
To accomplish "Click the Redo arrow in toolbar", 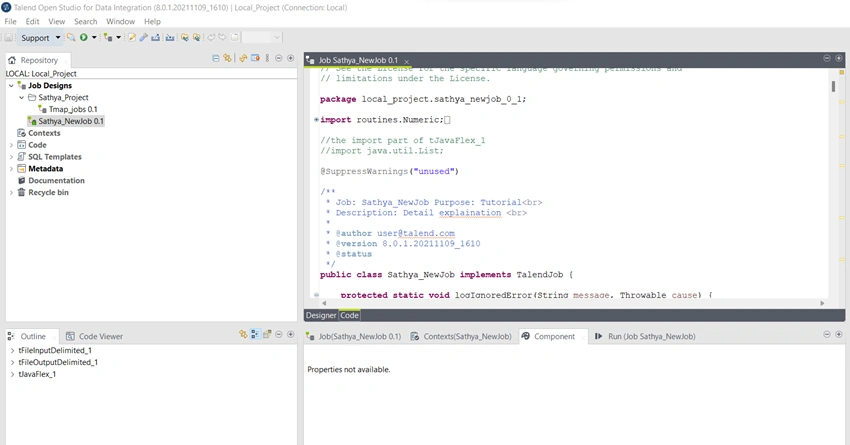I will [x=222, y=37].
